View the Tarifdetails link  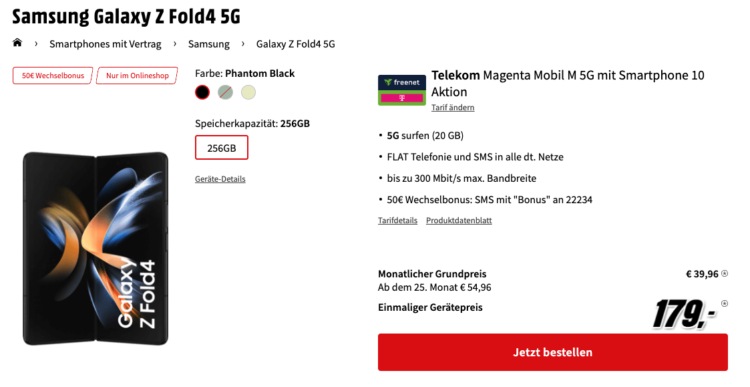397,221
